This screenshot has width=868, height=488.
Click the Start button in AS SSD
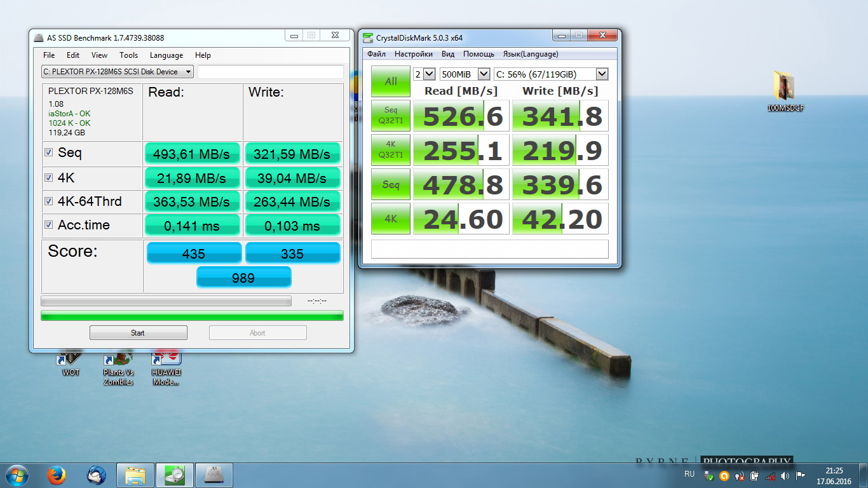[138, 333]
